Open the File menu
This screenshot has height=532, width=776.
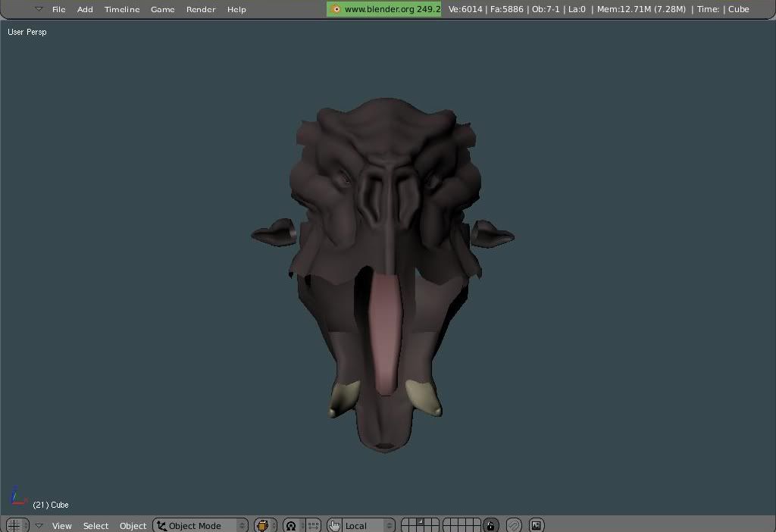58,9
